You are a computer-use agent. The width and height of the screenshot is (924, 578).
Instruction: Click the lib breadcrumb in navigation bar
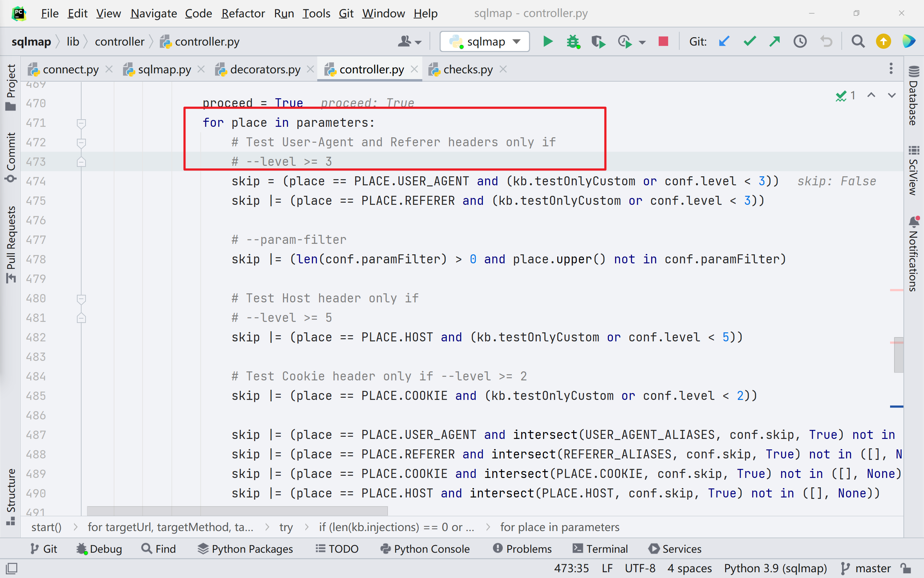[73, 41]
